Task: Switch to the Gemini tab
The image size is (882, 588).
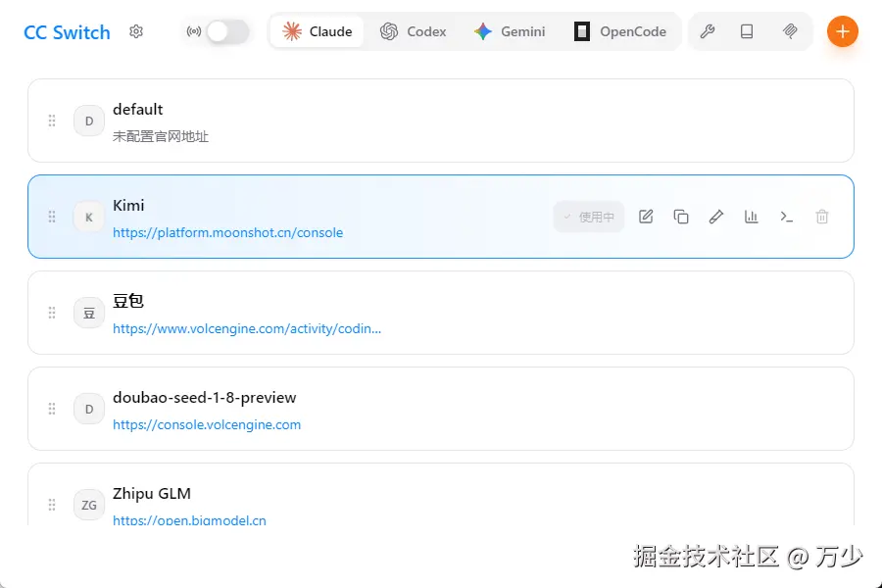Action: [510, 31]
